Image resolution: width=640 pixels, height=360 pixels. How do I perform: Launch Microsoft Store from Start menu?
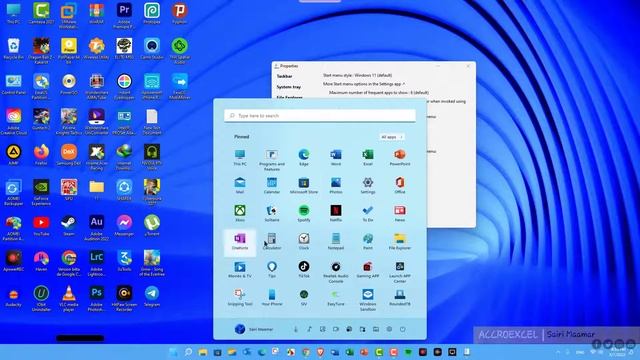click(304, 185)
